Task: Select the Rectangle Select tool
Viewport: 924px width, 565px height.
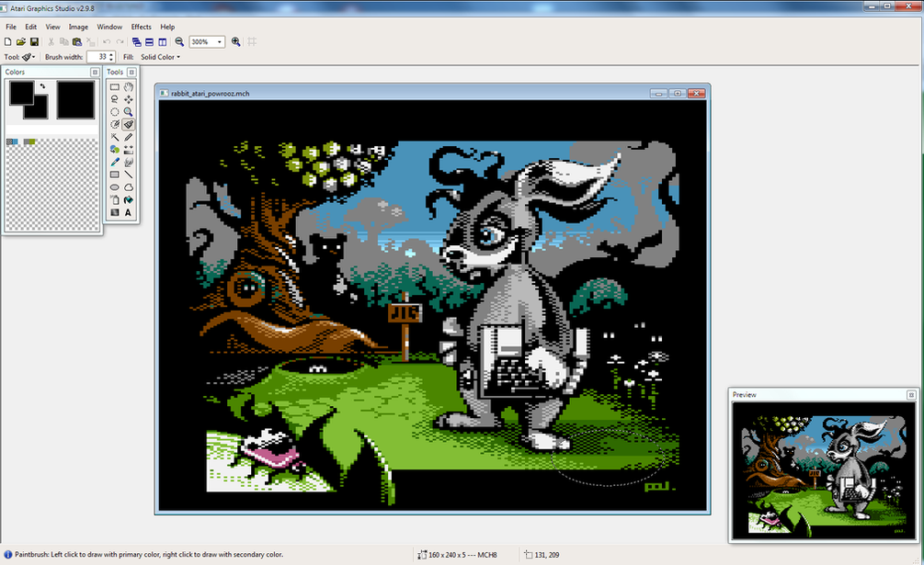Action: pyautogui.click(x=115, y=87)
